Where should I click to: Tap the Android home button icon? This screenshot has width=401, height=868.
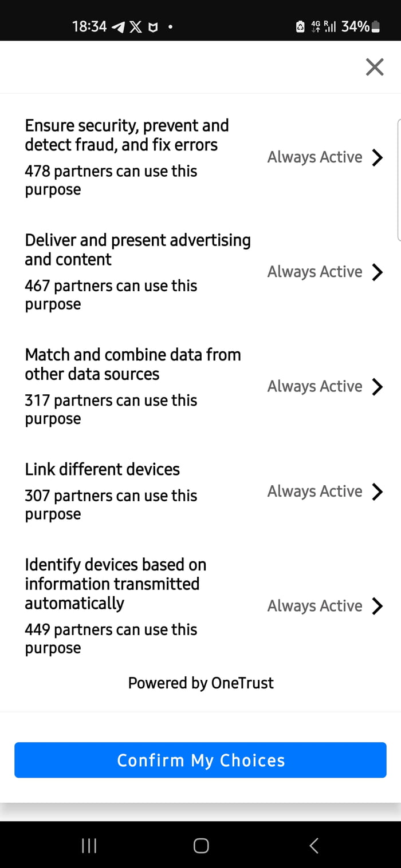pyautogui.click(x=201, y=846)
